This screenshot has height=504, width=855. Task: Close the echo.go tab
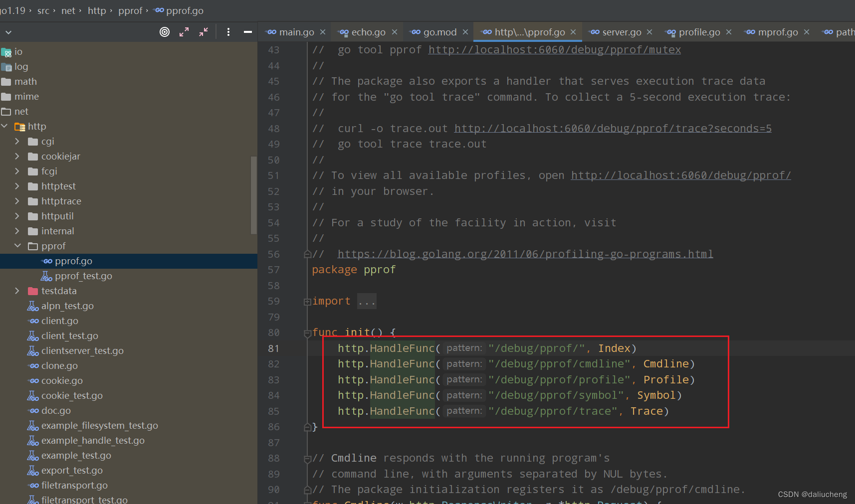pos(395,32)
